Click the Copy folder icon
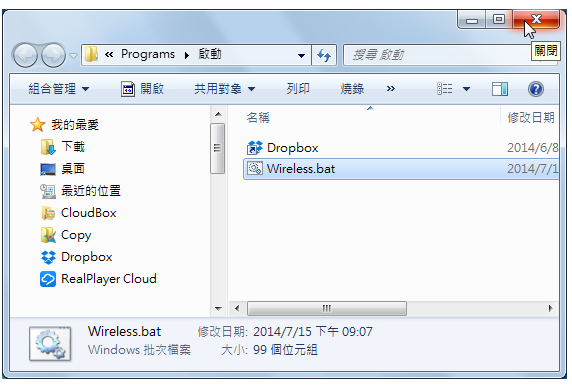The height and width of the screenshot is (386, 572). (48, 235)
